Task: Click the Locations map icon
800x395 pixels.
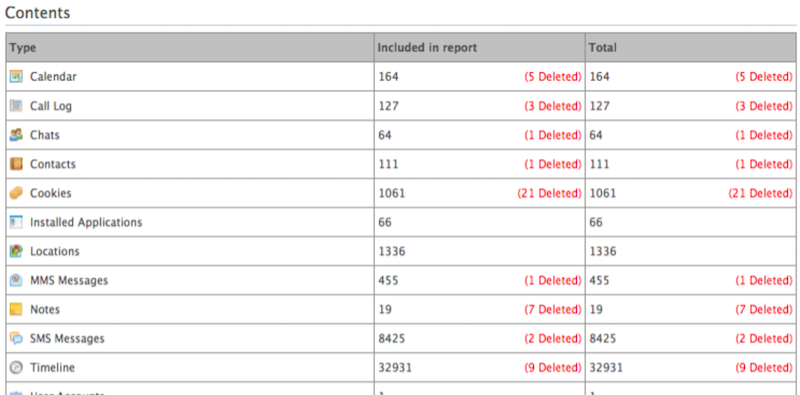Action: 16,251
